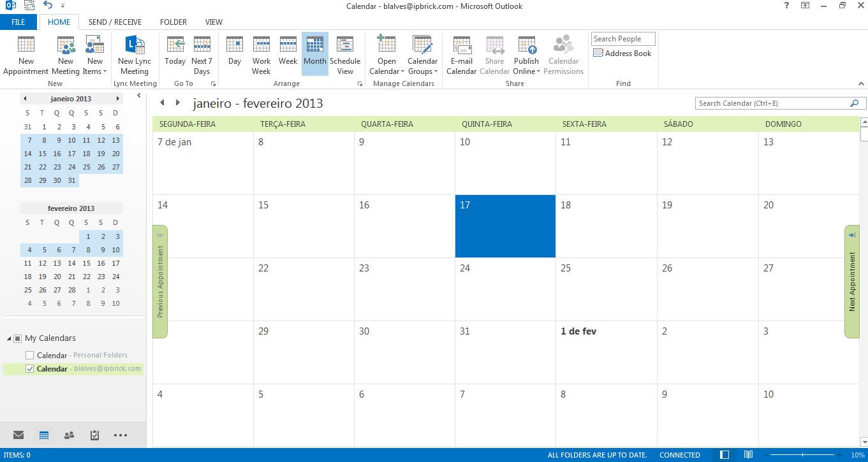This screenshot has height=462, width=868.
Task: Open the VIEW ribbon tab
Action: click(214, 22)
